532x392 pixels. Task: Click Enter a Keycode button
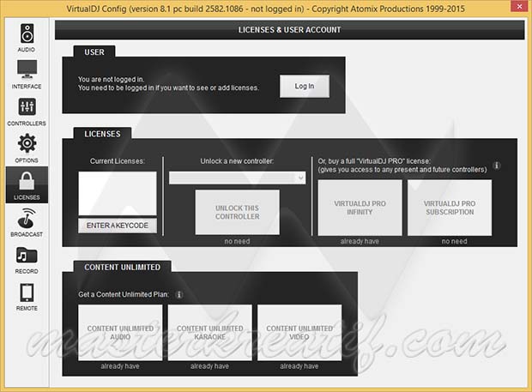(x=118, y=226)
